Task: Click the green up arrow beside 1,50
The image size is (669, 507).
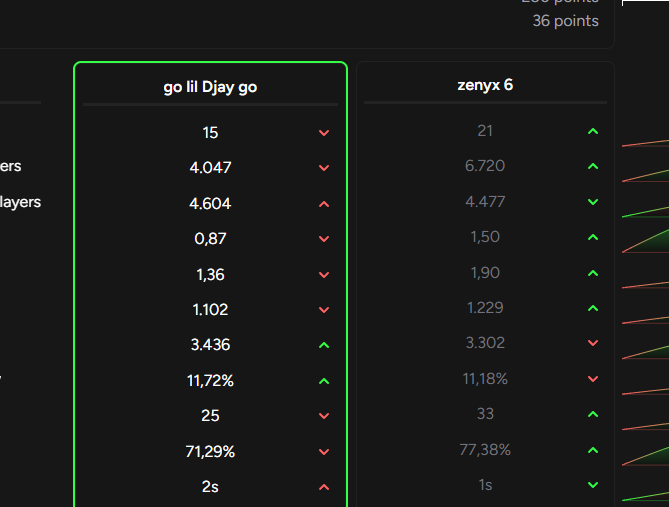Action: click(593, 237)
